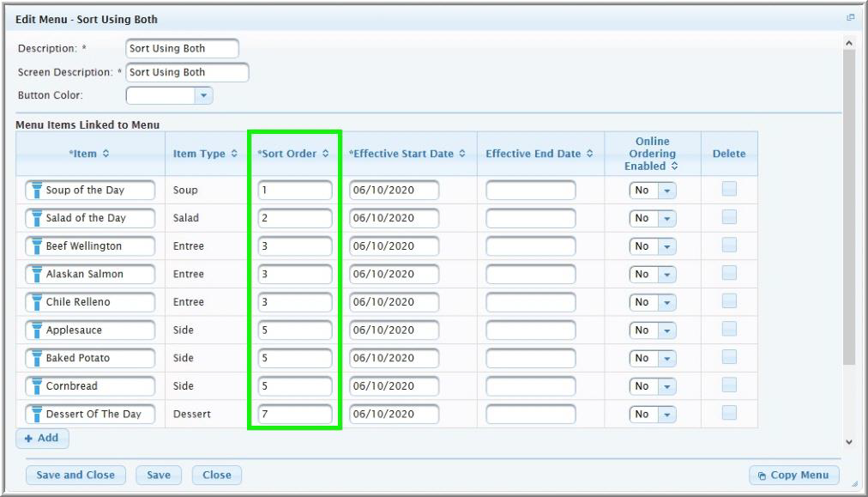This screenshot has height=497, width=868.
Task: Check the Delete box for Soup of the Day
Action: click(729, 190)
